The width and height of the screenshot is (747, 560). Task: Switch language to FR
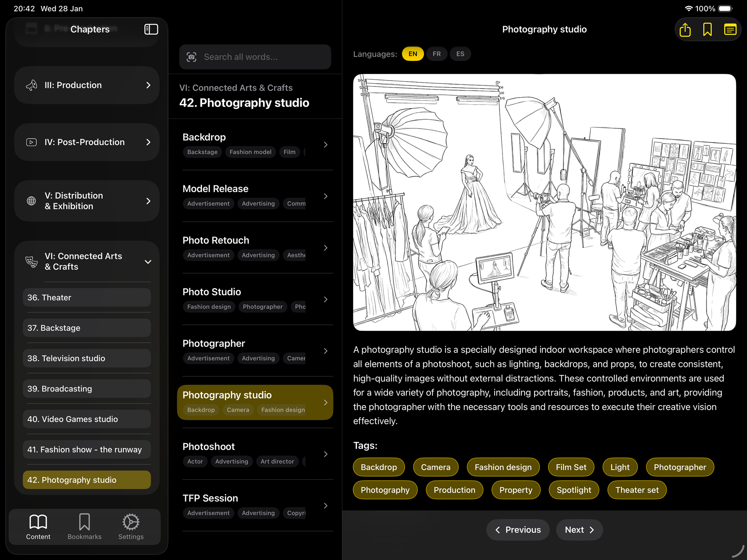(x=437, y=54)
